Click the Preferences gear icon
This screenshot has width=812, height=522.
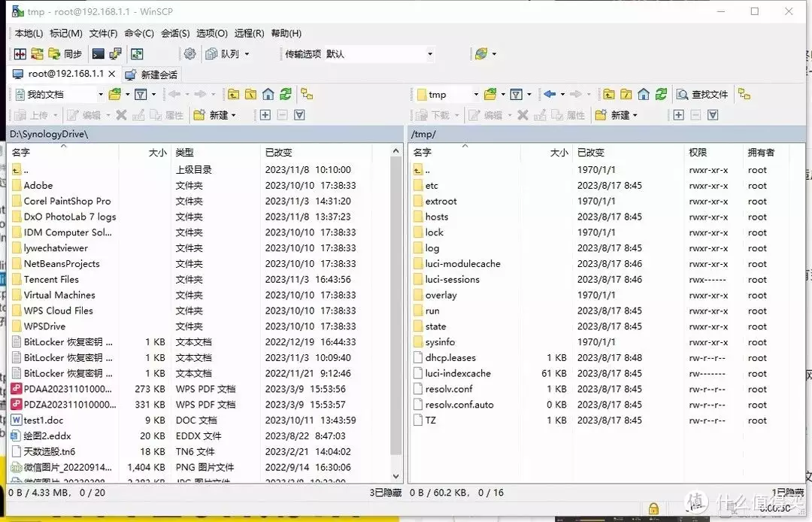pyautogui.click(x=189, y=54)
